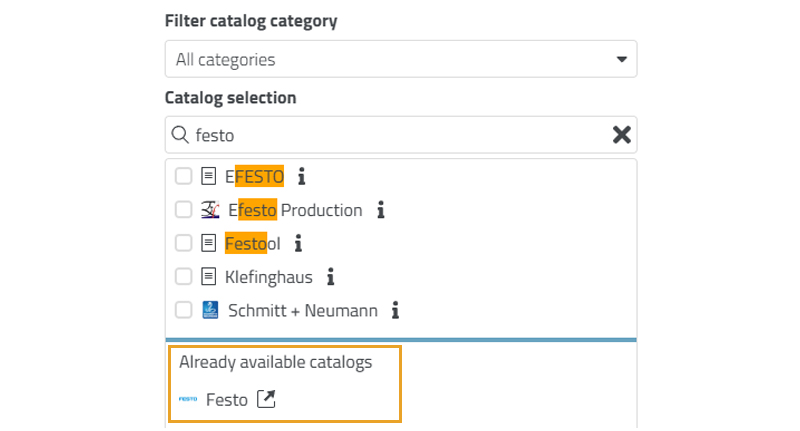Click the category dropdown arrow
The width and height of the screenshot is (800, 431).
click(621, 59)
